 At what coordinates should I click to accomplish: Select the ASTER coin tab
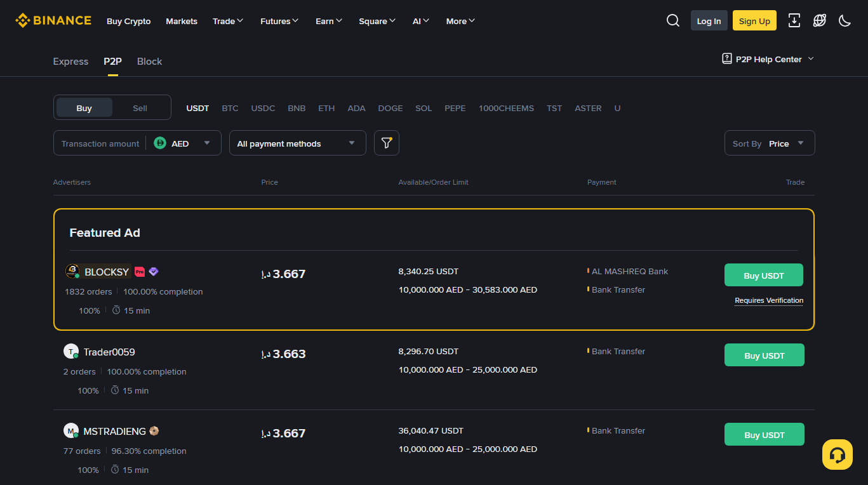(588, 108)
